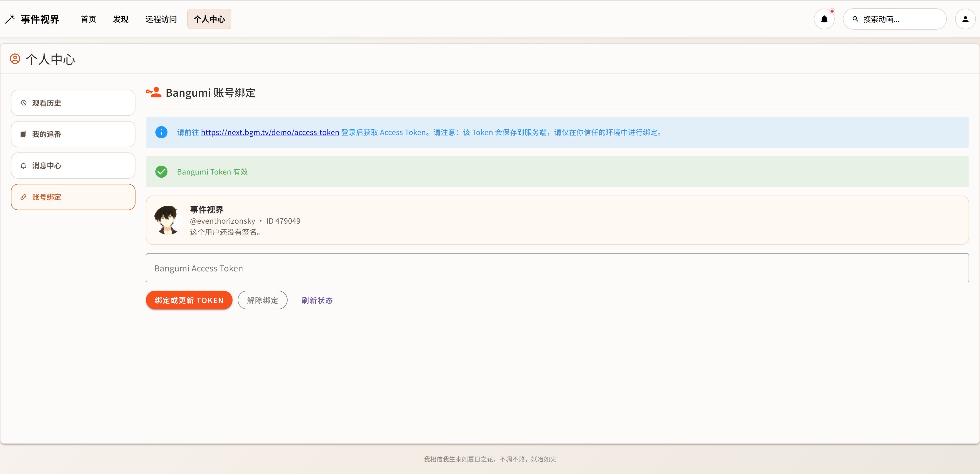Open 观看历史 in the sidebar

coord(73,103)
